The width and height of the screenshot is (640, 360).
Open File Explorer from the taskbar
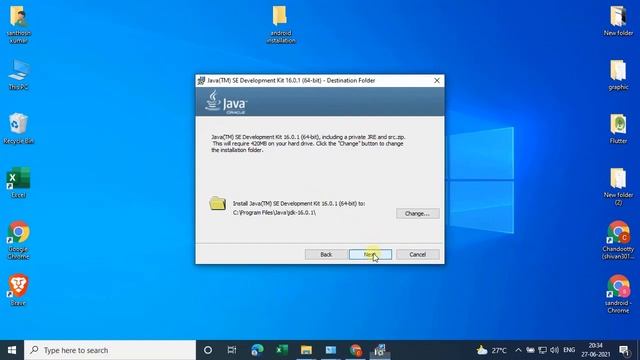point(306,350)
